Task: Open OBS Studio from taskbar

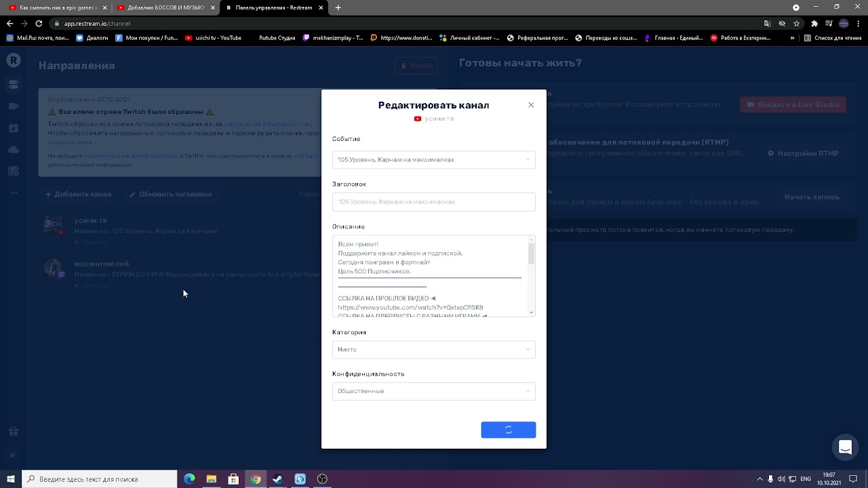Action: 322,479
